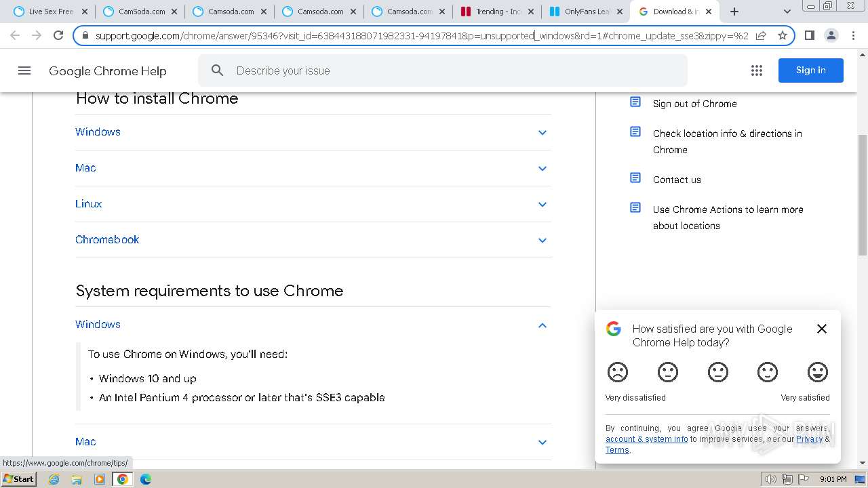The height and width of the screenshot is (488, 868).
Task: Open Chrome profile avatar
Action: point(831,35)
